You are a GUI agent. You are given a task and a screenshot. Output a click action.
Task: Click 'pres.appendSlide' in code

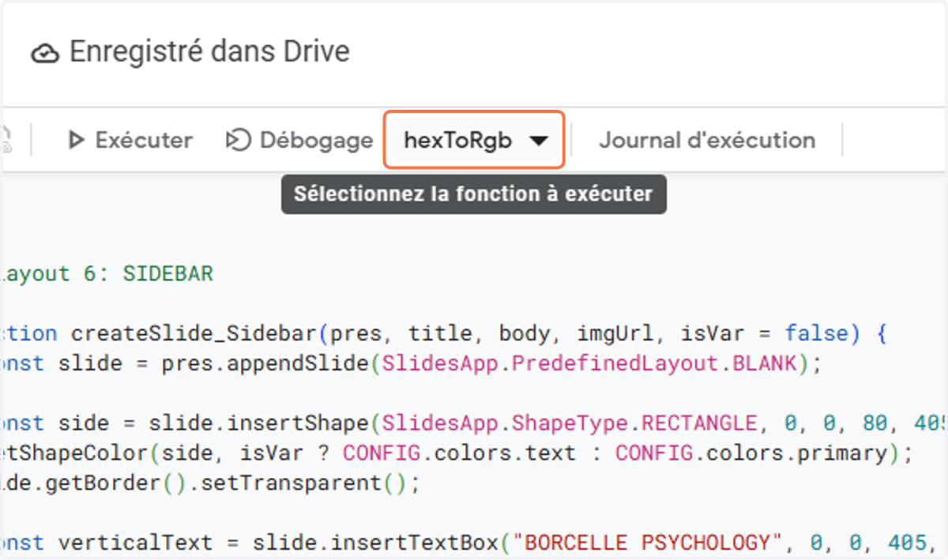(x=265, y=364)
